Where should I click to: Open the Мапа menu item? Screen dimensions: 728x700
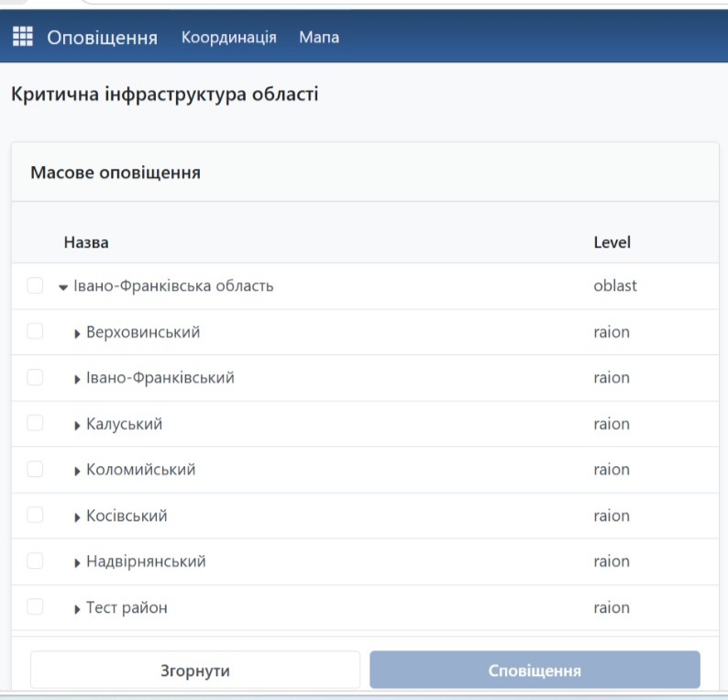[x=319, y=38]
